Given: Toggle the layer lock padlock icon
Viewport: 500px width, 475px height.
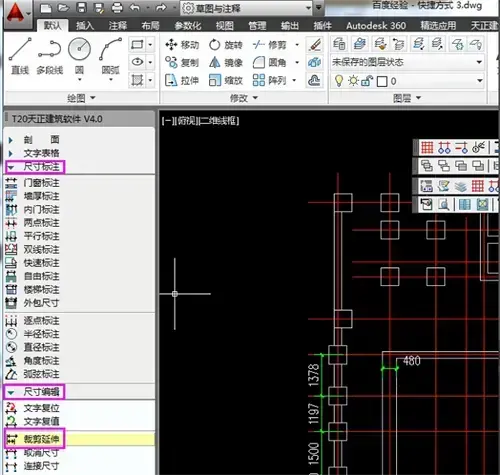Looking at the screenshot, I should tap(366, 81).
